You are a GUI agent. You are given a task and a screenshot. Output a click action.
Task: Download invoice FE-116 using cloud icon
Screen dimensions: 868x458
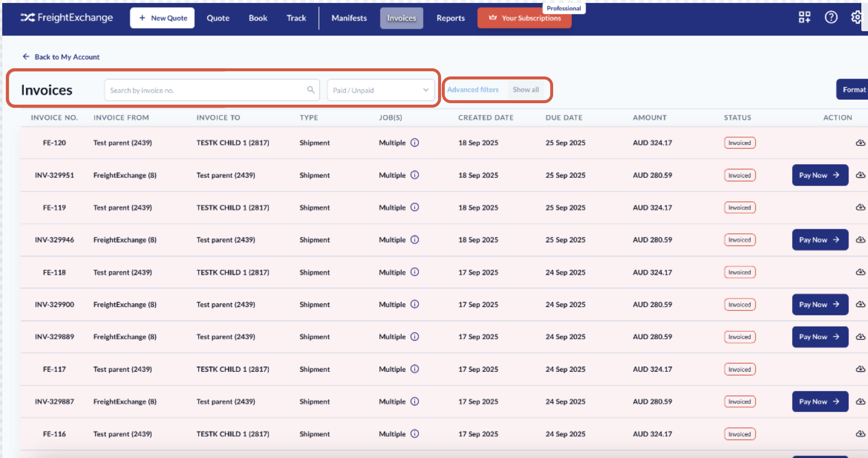(x=861, y=434)
